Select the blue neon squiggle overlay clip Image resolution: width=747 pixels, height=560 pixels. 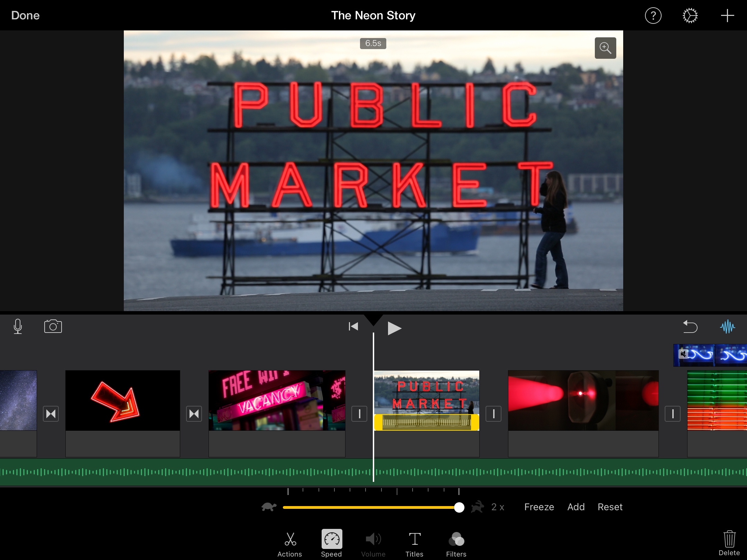710,355
